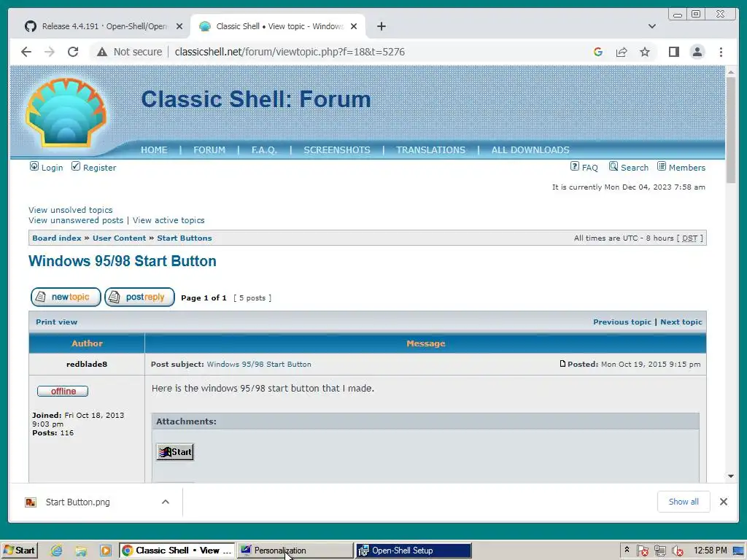
Task: Click the small post icon beside Posted
Action: click(x=562, y=364)
